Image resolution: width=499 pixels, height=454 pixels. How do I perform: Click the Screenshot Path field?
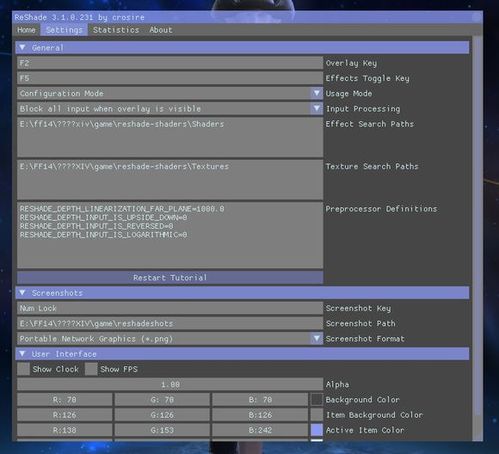[x=170, y=323]
